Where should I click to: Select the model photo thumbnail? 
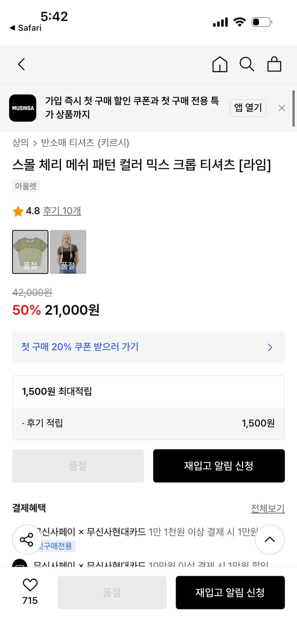68,252
